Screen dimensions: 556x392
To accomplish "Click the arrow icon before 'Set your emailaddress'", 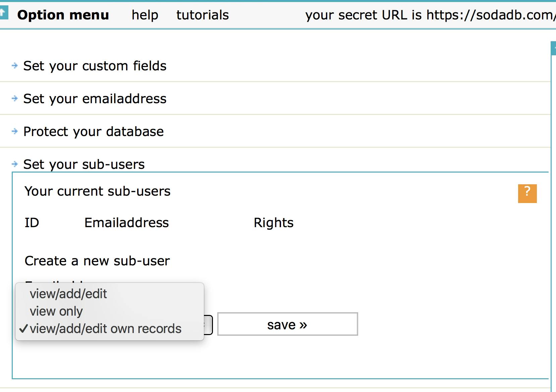I will pyautogui.click(x=14, y=99).
